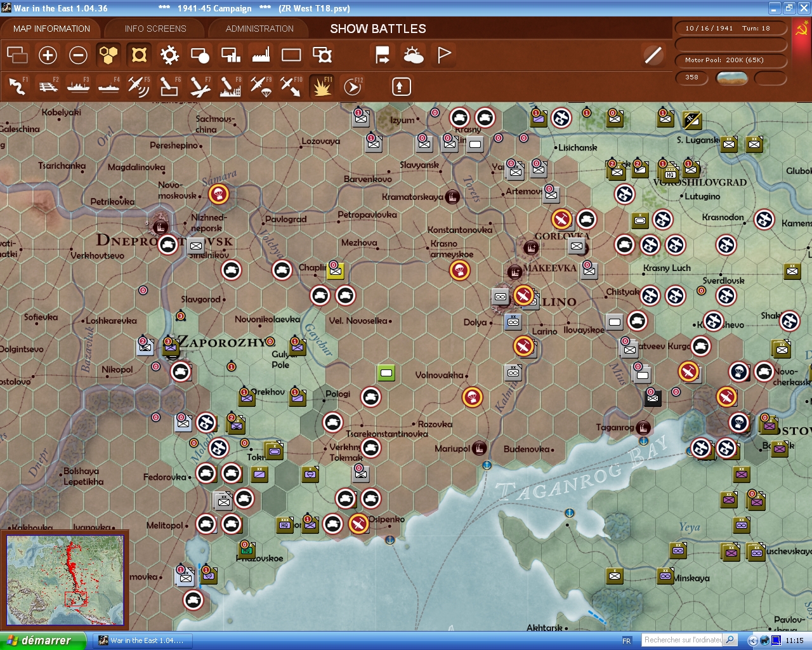Click the Mariupol port factory icon
812x650 pixels.
[480, 448]
